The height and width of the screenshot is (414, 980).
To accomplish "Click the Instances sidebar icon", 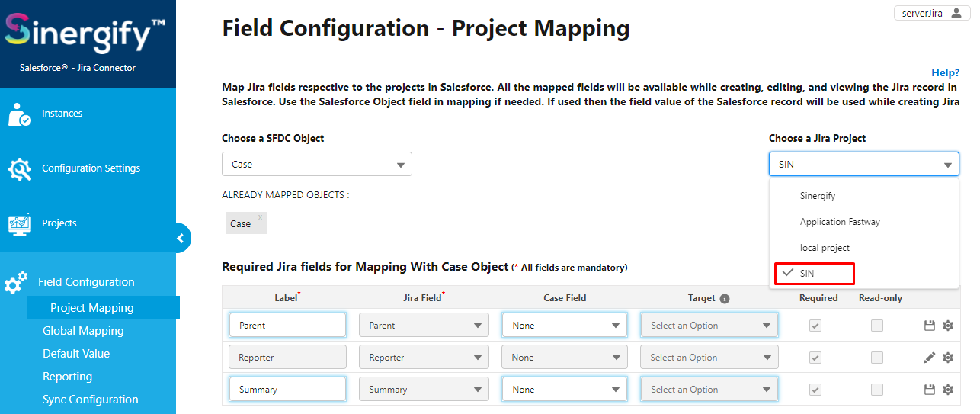I will [x=19, y=114].
